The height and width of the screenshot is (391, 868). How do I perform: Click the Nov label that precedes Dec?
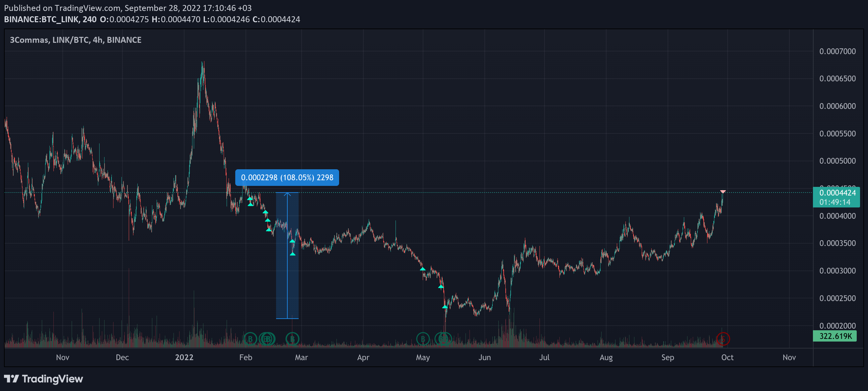[63, 357]
